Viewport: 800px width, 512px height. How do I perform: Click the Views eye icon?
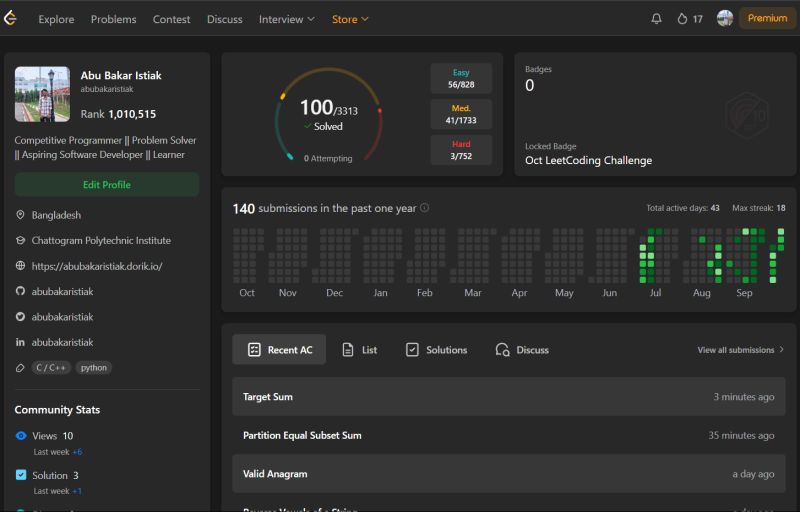(x=21, y=436)
